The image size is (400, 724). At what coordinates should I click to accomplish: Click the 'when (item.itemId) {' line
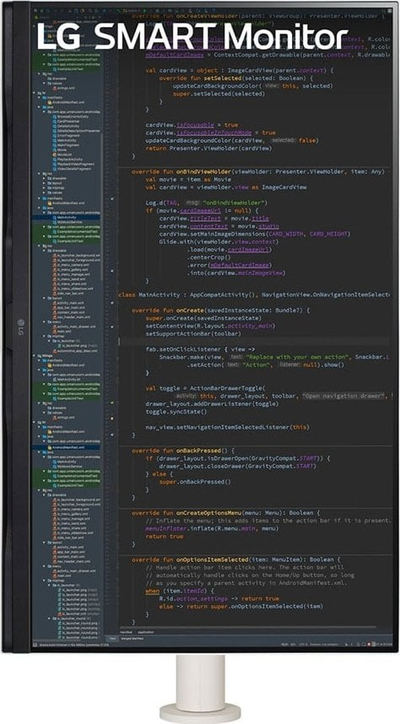tap(180, 591)
